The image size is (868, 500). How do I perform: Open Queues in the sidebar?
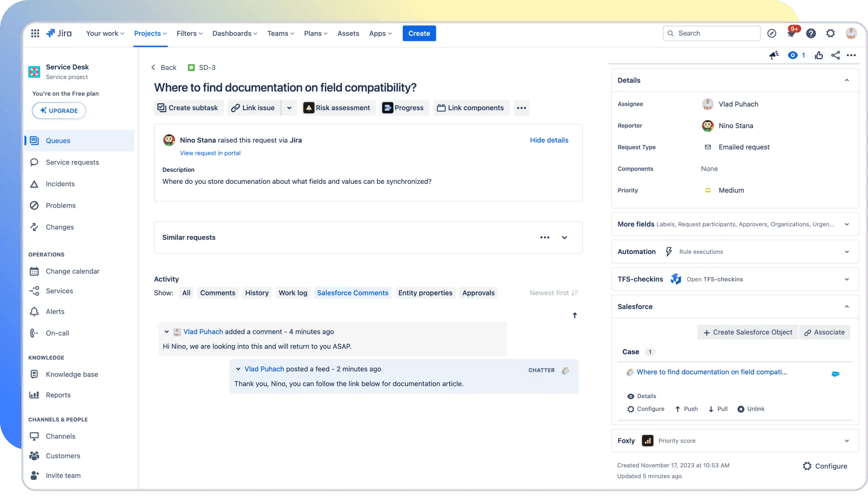point(58,141)
